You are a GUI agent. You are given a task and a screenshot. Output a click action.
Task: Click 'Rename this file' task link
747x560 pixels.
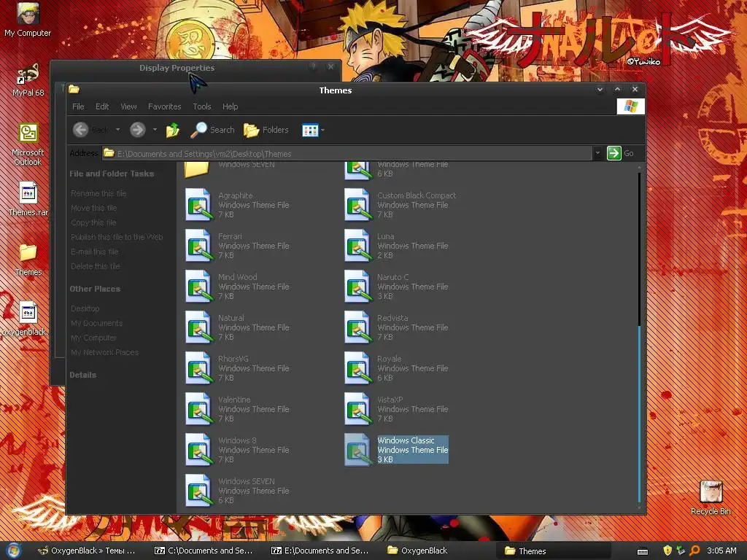point(98,193)
